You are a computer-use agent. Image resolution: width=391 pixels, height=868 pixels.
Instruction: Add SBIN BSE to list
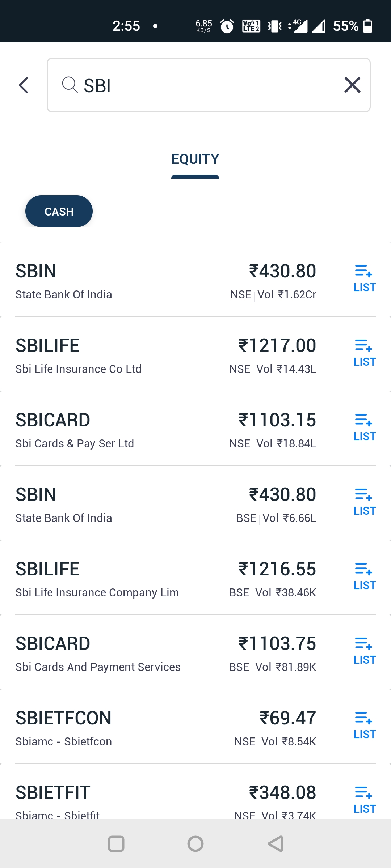click(364, 502)
